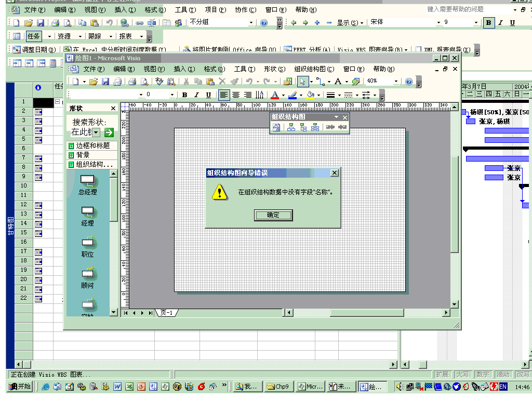Viewport: 532px width, 399px height.
Task: Open the 组织结构图 toolbar options arrow
Action: click(336, 117)
